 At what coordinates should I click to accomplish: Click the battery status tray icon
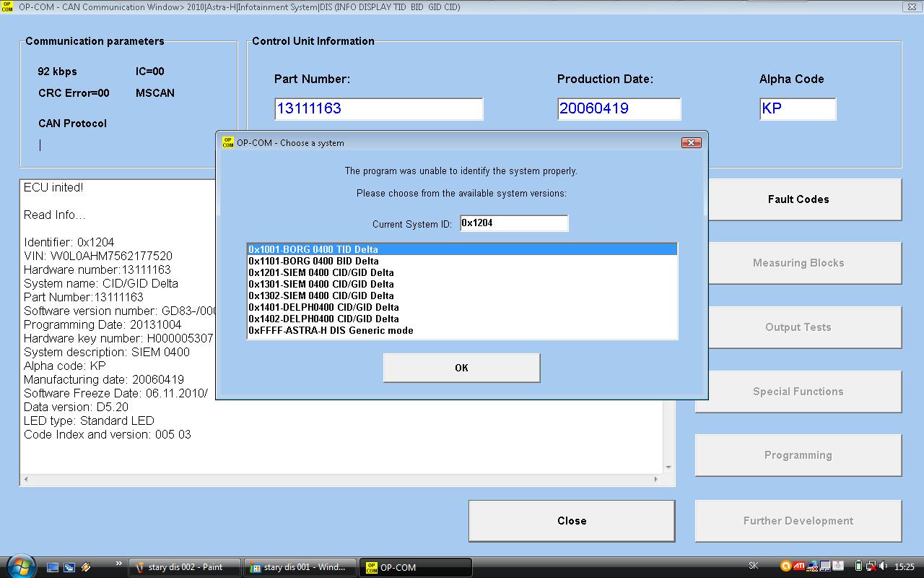[x=858, y=566]
